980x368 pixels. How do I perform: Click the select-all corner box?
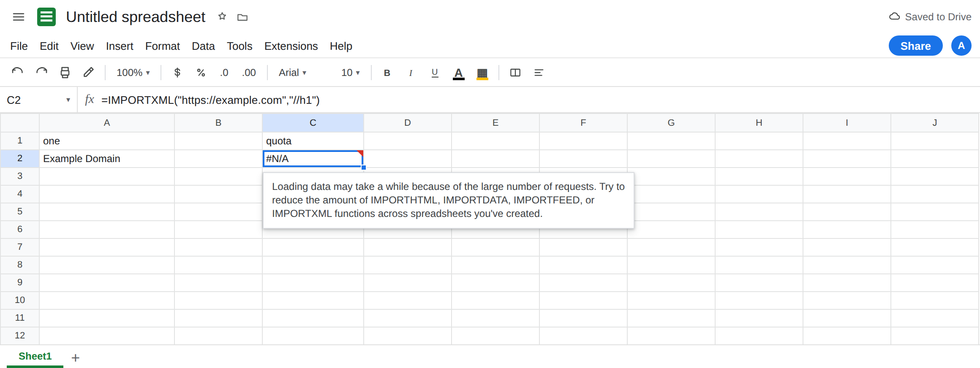20,123
